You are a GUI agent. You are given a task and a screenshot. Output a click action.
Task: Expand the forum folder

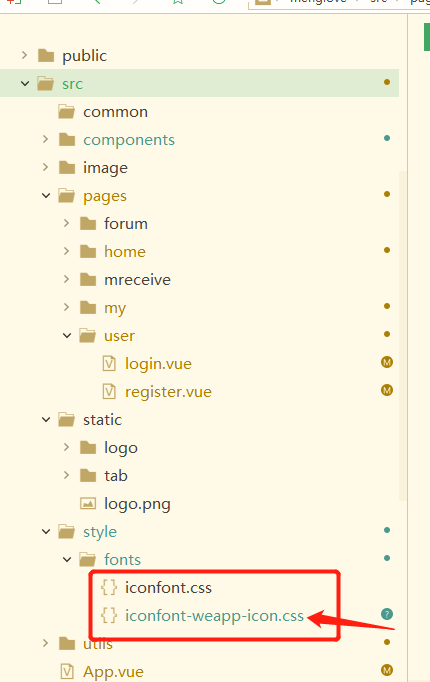(x=66, y=223)
